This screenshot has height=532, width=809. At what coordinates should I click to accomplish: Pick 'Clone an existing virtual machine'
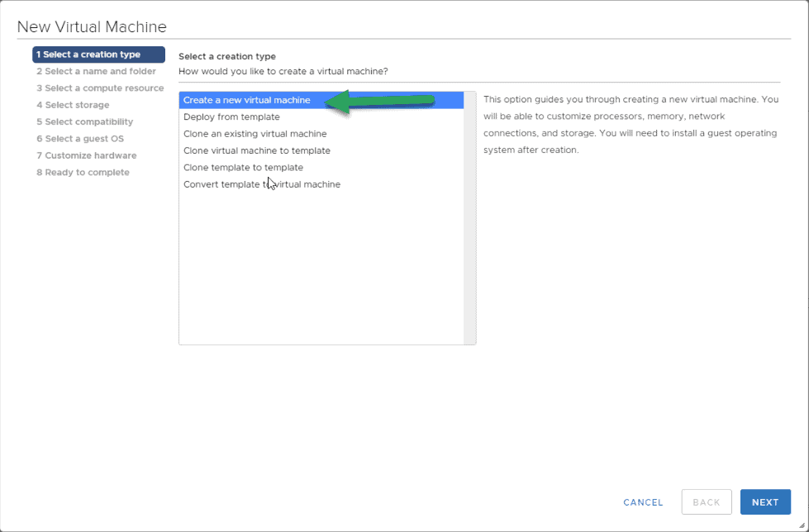pyautogui.click(x=321, y=134)
